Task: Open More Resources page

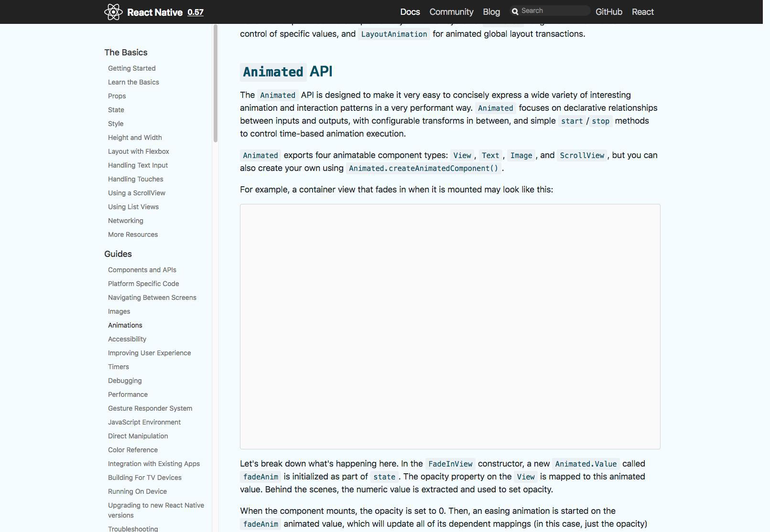Action: click(x=133, y=234)
